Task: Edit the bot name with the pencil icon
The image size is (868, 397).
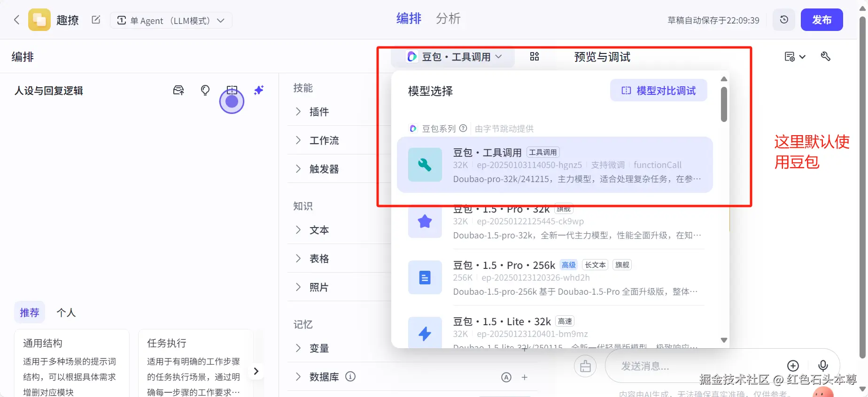Action: (x=96, y=20)
